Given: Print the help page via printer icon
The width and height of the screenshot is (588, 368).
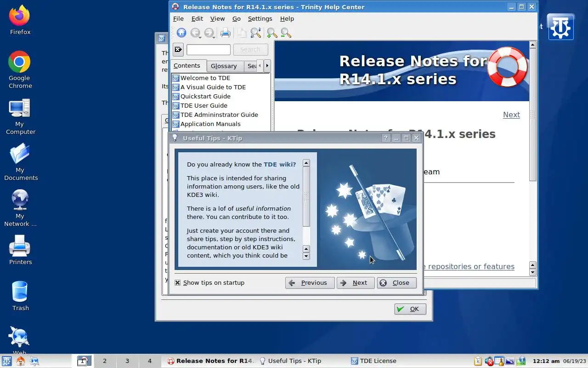Looking at the screenshot, I should point(225,33).
